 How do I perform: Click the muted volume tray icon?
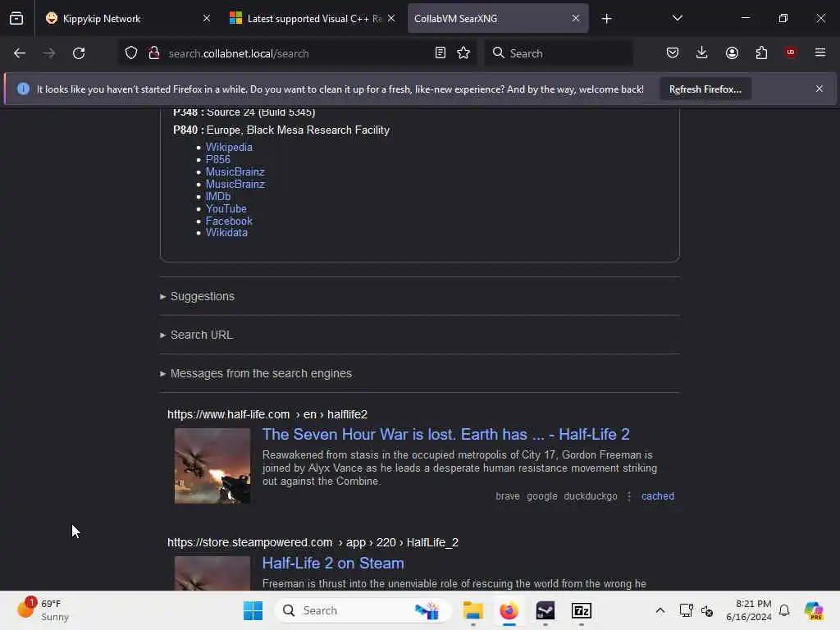pos(707,610)
